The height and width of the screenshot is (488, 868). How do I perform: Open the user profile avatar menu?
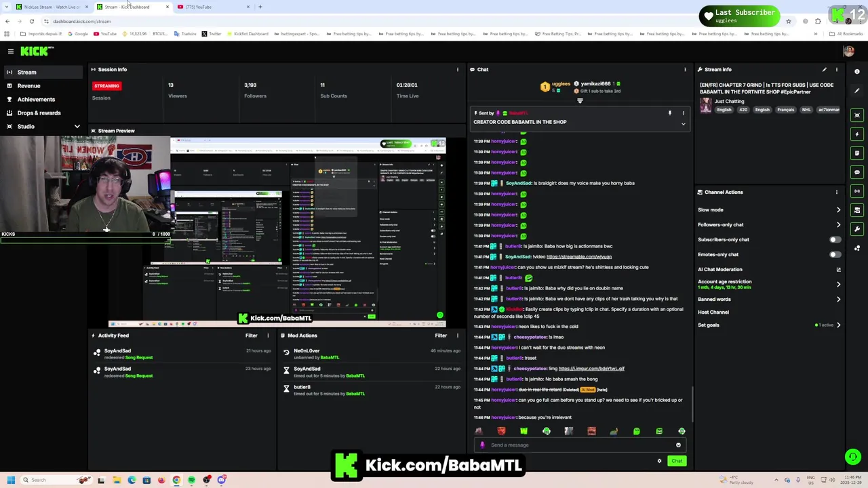(x=848, y=51)
